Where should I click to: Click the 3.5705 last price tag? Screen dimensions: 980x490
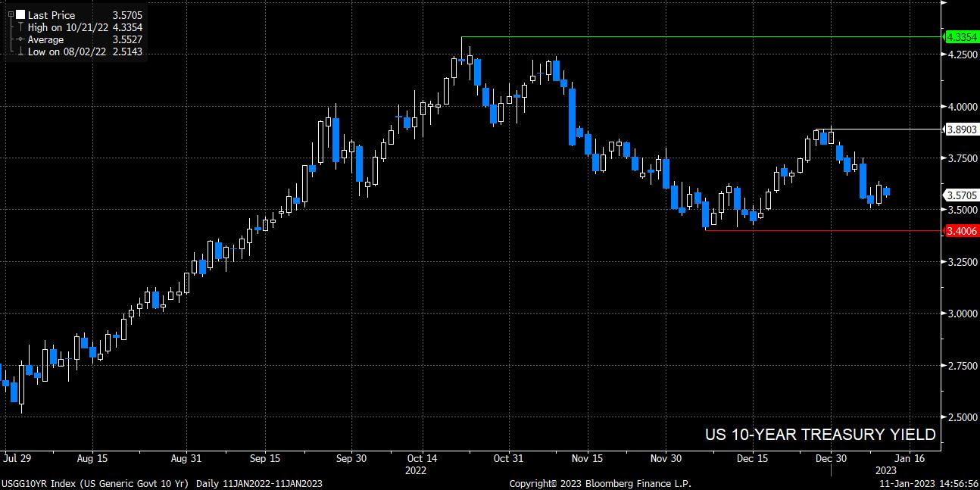tap(961, 195)
